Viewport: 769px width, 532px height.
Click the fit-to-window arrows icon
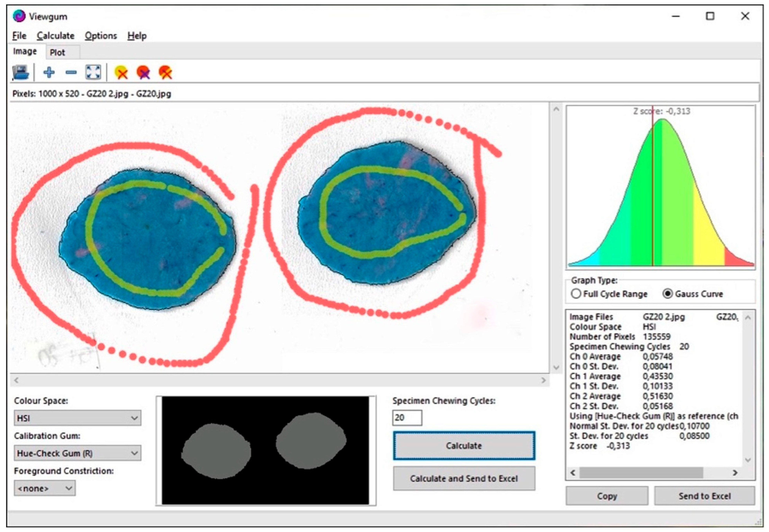tap(93, 72)
